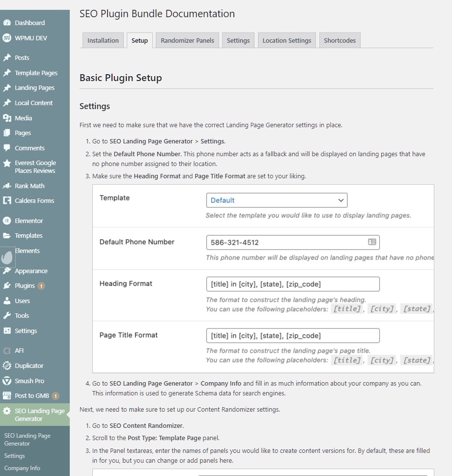View the Shortcodes tab
The height and width of the screenshot is (476, 452).
(x=339, y=40)
